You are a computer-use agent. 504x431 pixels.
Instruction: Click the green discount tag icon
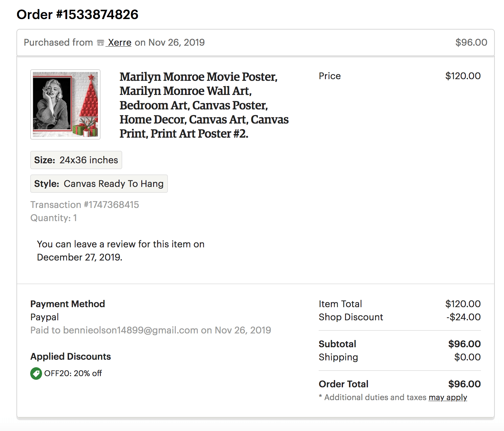pyautogui.click(x=36, y=374)
